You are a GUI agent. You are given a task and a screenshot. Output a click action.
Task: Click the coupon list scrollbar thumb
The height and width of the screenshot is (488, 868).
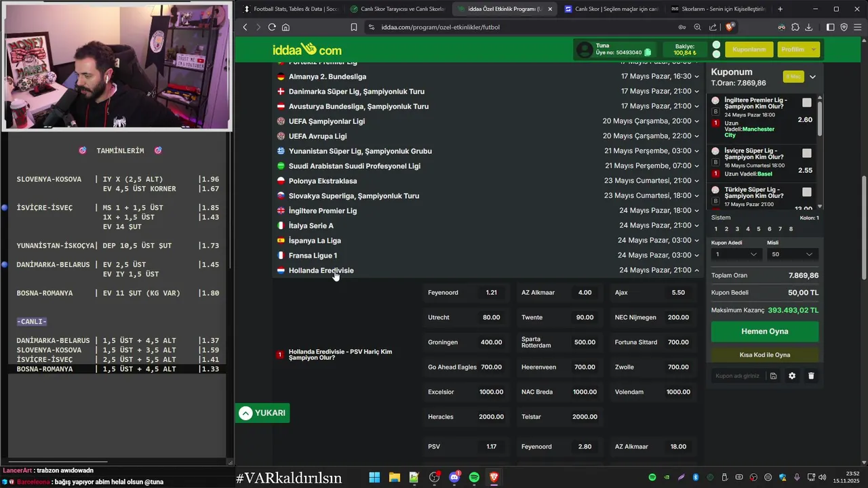(x=820, y=117)
